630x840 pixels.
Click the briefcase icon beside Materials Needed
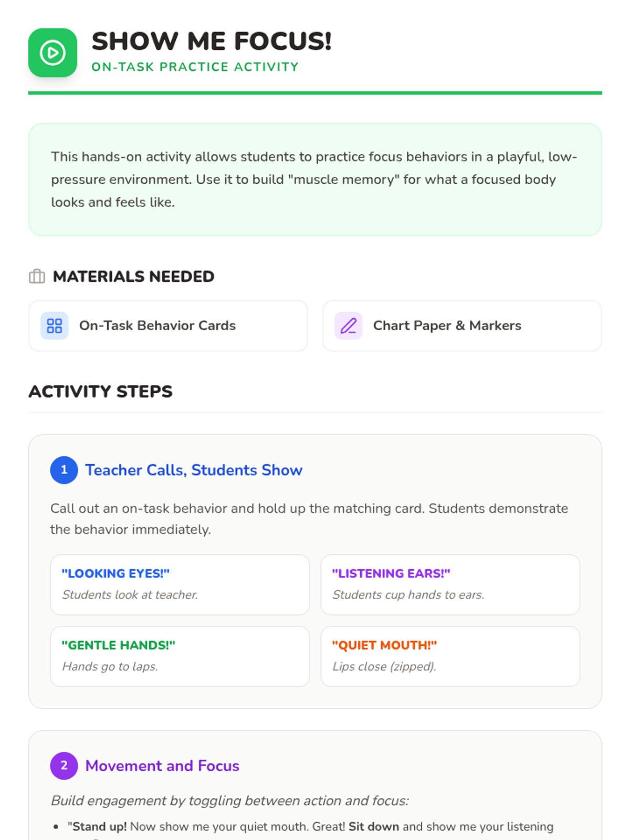click(x=37, y=276)
